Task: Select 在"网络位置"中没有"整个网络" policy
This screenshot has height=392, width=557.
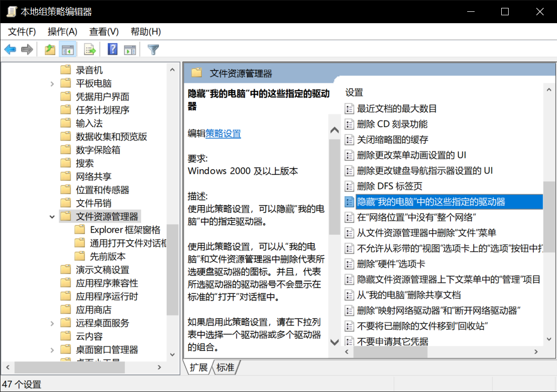Action: click(416, 217)
